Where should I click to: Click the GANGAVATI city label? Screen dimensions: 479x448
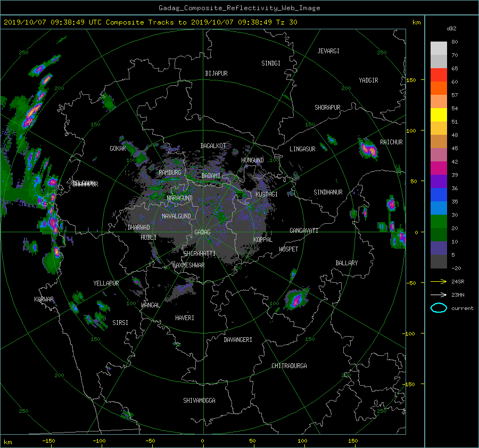304,230
